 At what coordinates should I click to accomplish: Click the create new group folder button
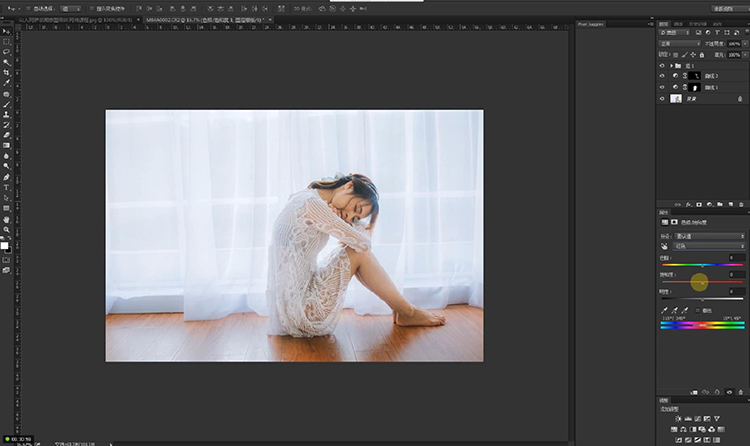[x=720, y=204]
